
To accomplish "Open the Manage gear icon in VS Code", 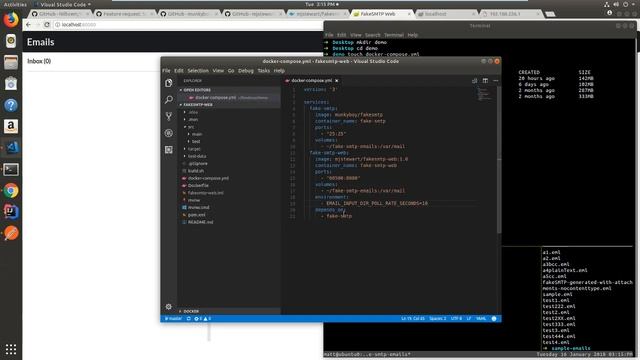I will point(169,307).
